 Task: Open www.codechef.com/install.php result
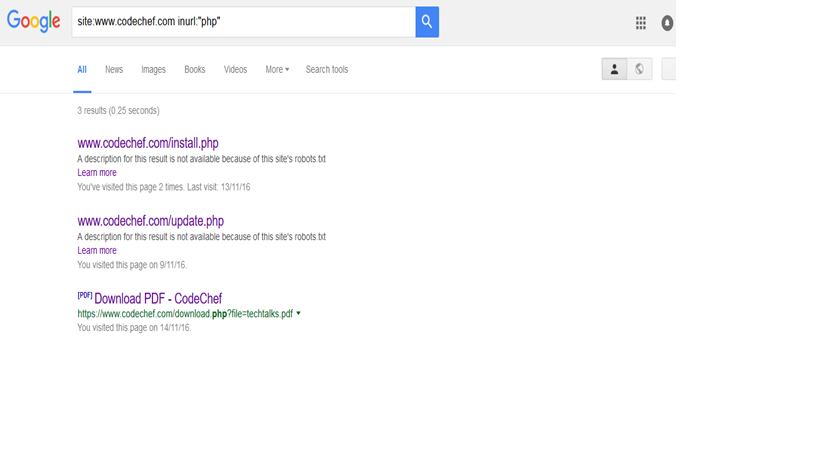coord(148,143)
